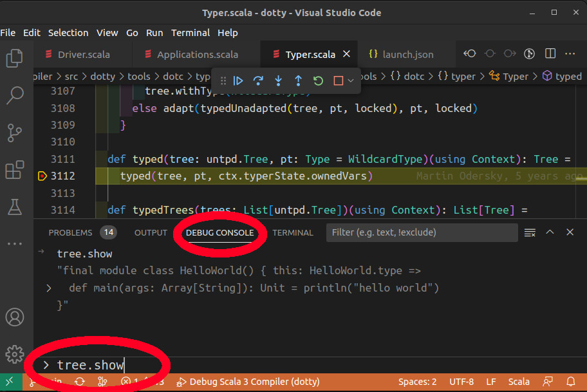Open the Extensions view in activity bar

15,170
